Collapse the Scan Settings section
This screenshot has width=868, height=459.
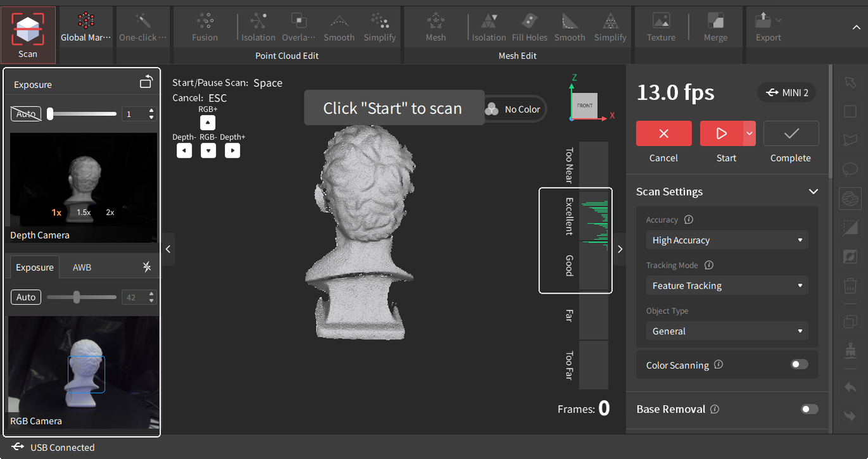point(814,191)
